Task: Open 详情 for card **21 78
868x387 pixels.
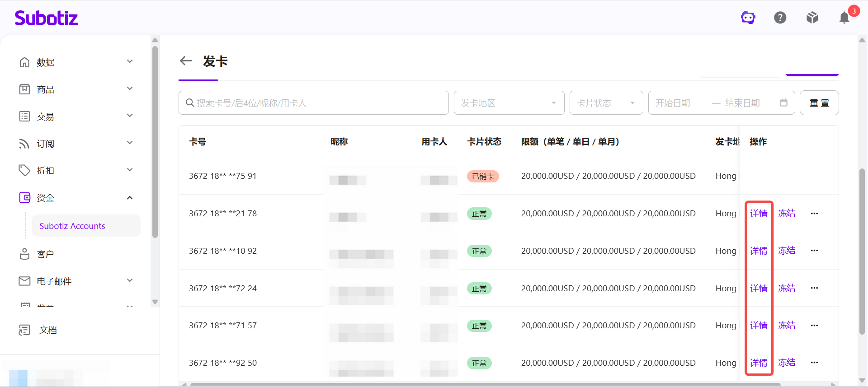Action: (759, 214)
